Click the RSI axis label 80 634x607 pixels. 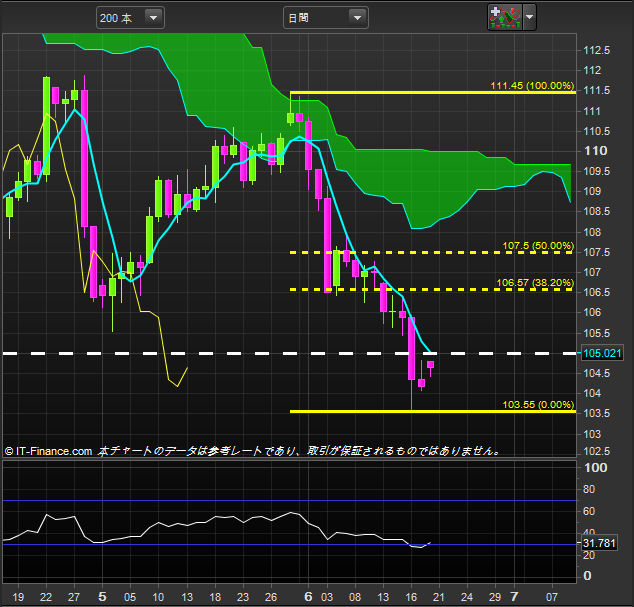click(x=589, y=489)
